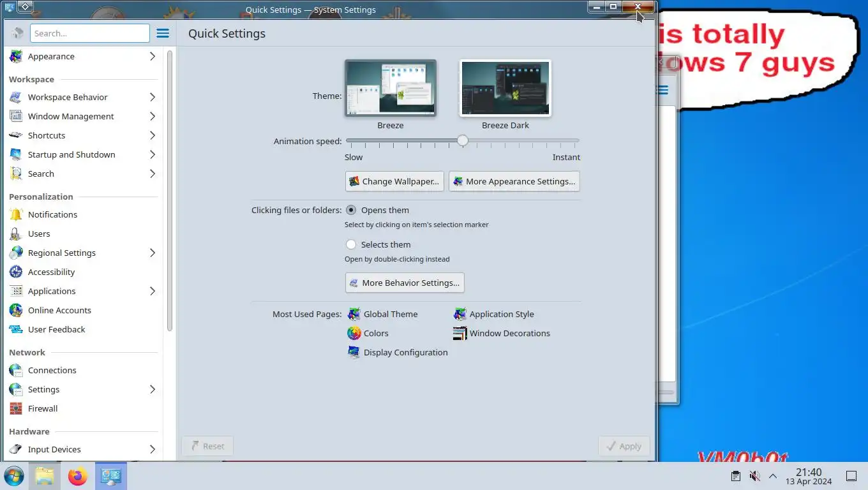Click the Workspace Behavior icon
The width and height of the screenshot is (868, 490).
(x=16, y=97)
